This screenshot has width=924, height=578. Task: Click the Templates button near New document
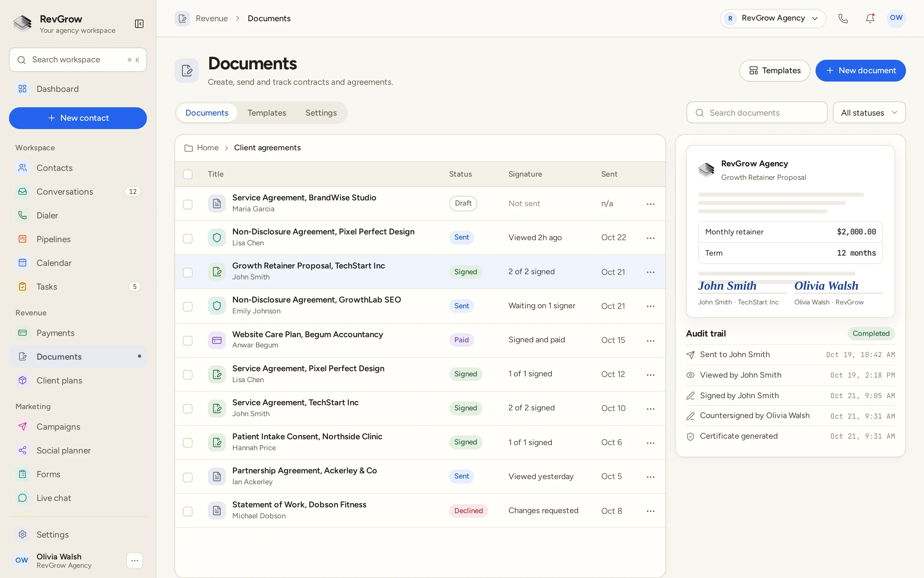point(774,71)
